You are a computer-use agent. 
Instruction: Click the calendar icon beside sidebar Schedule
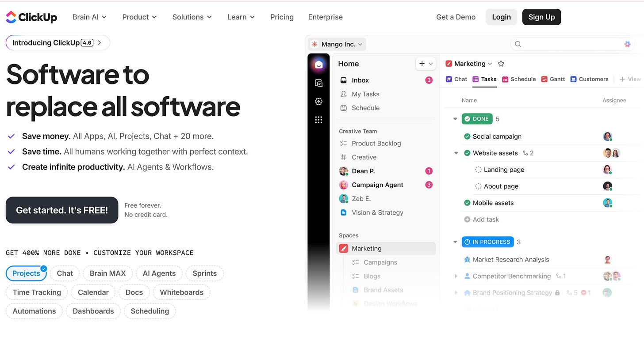343,108
